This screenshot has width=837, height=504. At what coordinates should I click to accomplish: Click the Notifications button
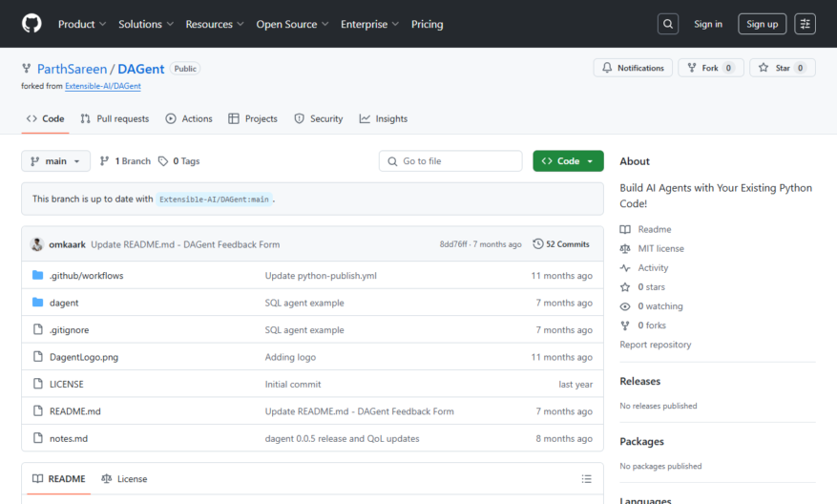(633, 68)
